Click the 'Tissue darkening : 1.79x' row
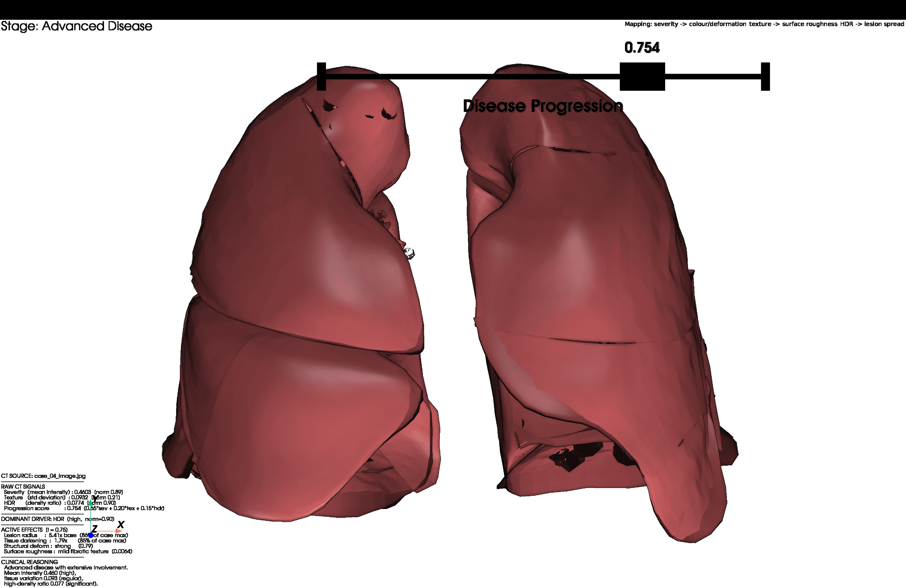The height and width of the screenshot is (588, 906). tap(65, 540)
